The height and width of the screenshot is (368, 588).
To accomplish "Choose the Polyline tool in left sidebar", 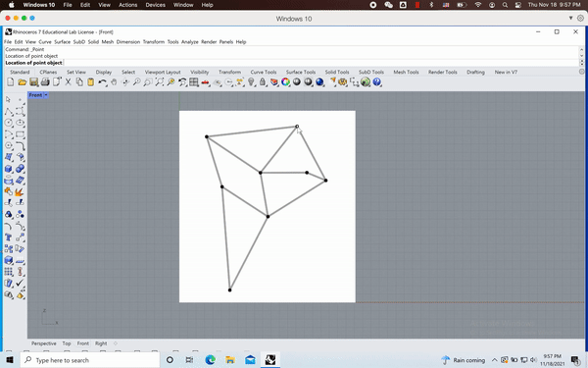I will [8, 112].
